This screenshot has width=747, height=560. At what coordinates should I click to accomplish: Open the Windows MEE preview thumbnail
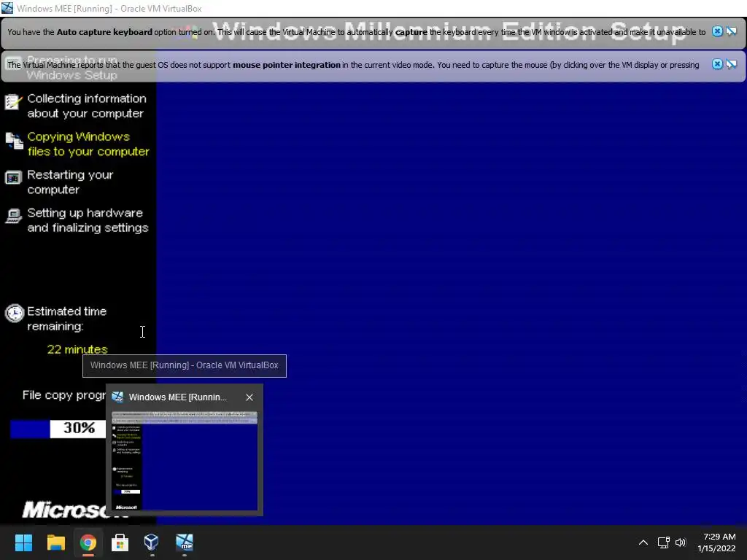click(x=185, y=461)
